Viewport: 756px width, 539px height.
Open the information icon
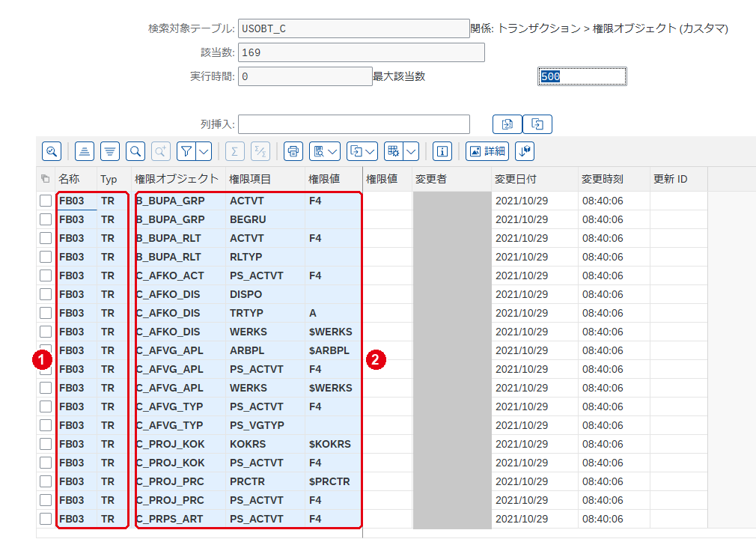(442, 151)
